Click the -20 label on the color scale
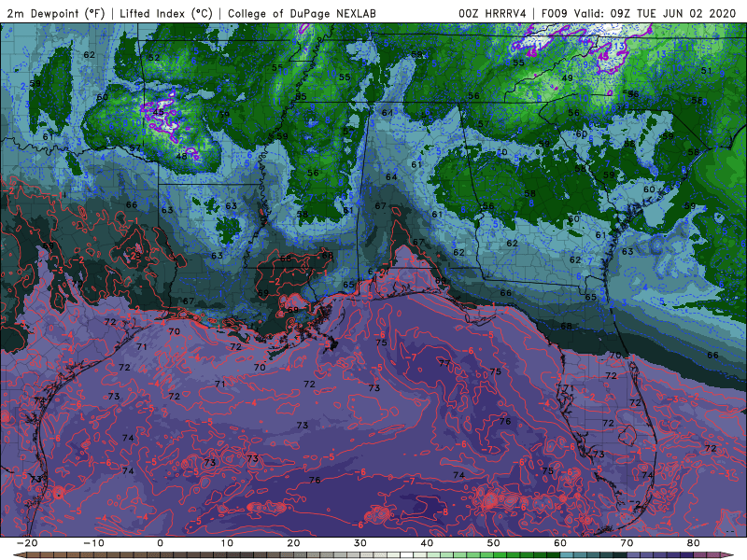Viewport: 747px width, 560px height. 27,543
